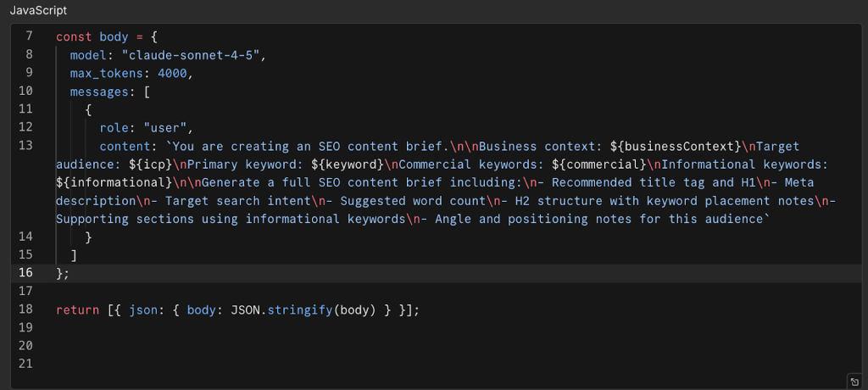Click the stringify method call
Screen dimensions: 868x390
click(x=299, y=309)
